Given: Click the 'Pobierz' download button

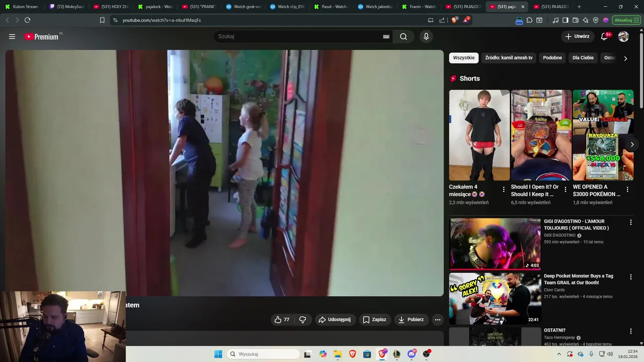Looking at the screenshot, I should click(x=411, y=319).
